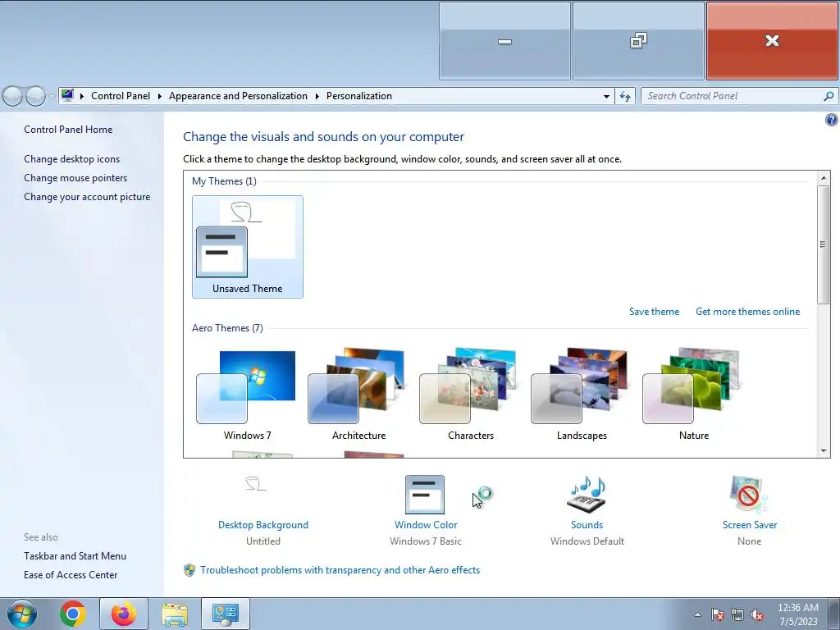Expand arrow after Control Panel breadcrumb
The image size is (840, 630).
pos(160,96)
